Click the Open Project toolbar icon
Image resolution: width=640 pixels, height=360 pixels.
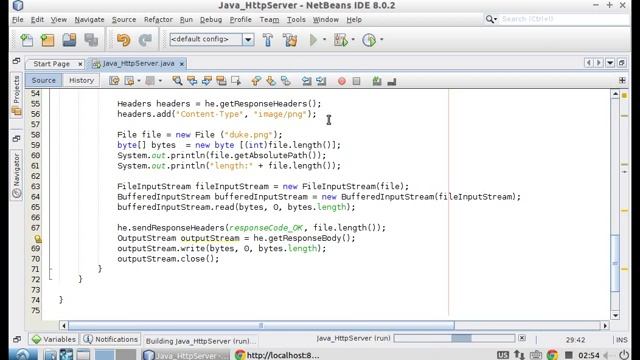click(69, 40)
